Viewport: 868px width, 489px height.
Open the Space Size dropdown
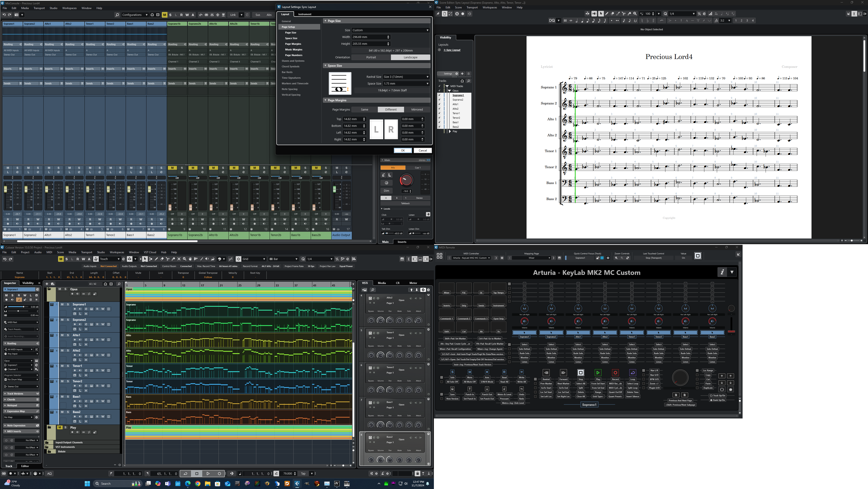click(406, 84)
